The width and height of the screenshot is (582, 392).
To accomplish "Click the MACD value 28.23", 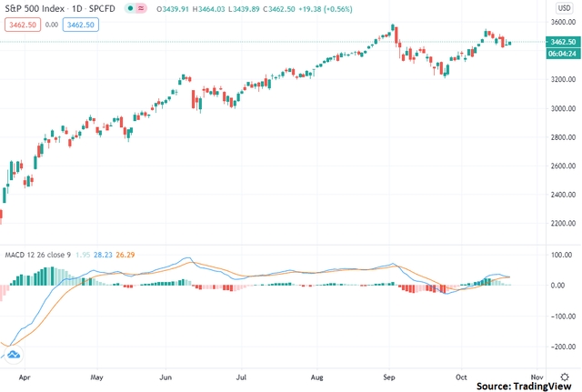I will (103, 255).
